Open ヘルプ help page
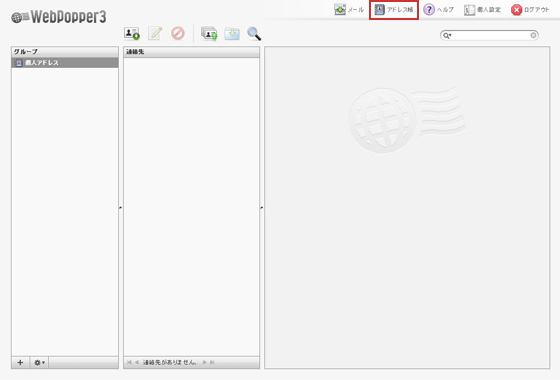 439,10
